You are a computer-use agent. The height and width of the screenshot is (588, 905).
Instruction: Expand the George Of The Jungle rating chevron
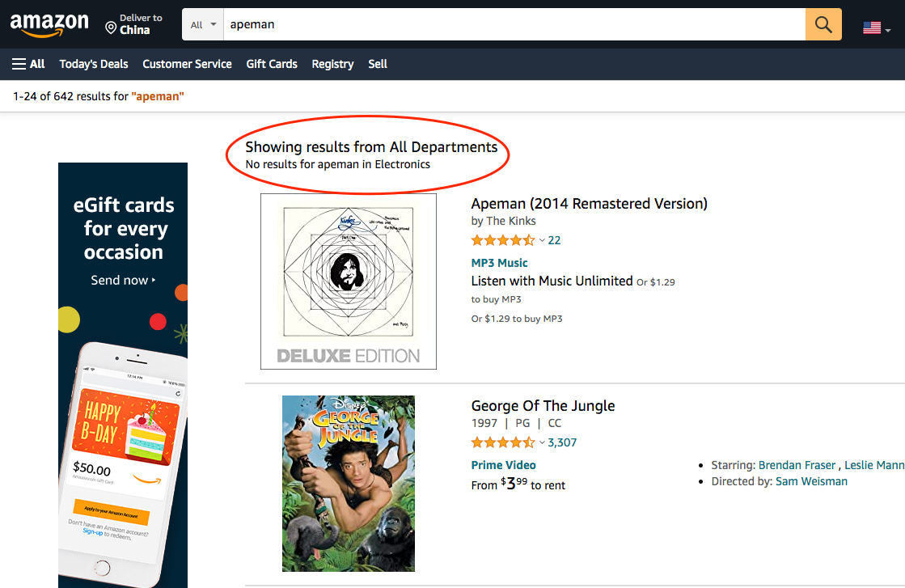click(x=542, y=442)
